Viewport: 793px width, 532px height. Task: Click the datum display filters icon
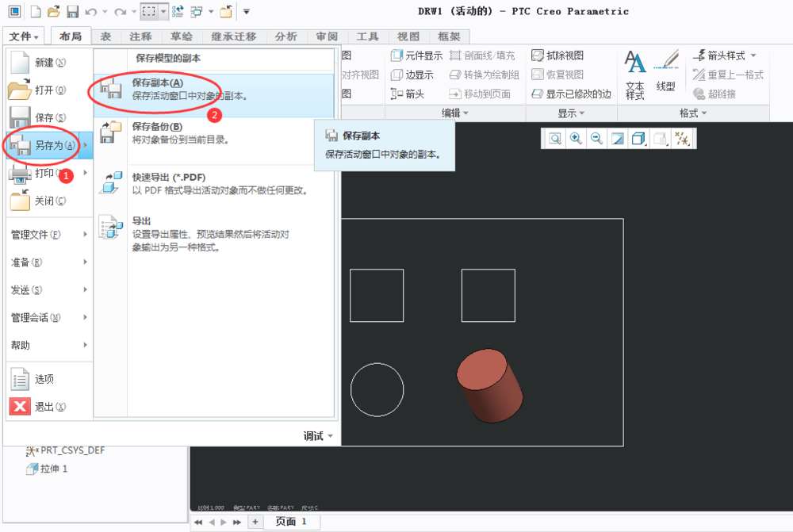pos(682,139)
